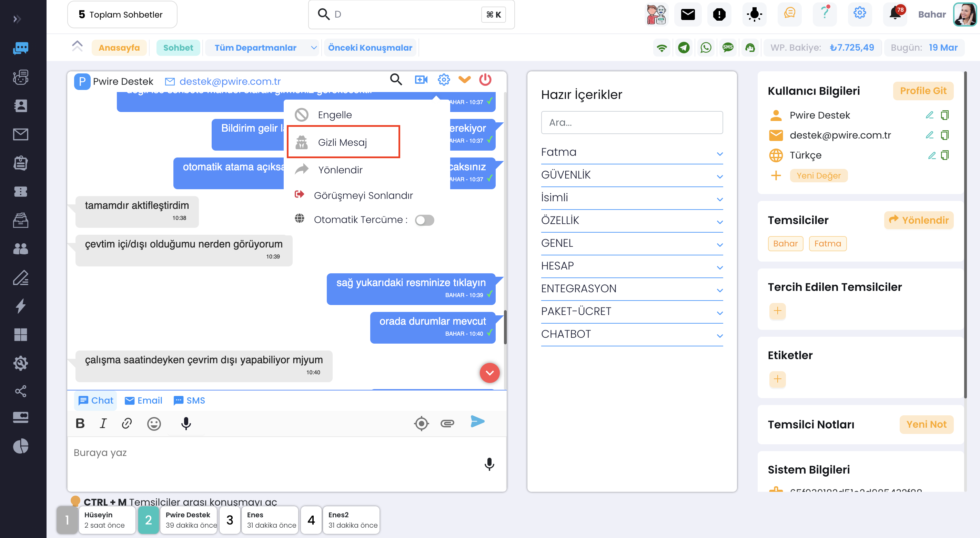This screenshot has width=980, height=538.
Task: Go to Anasayfa
Action: (x=119, y=48)
